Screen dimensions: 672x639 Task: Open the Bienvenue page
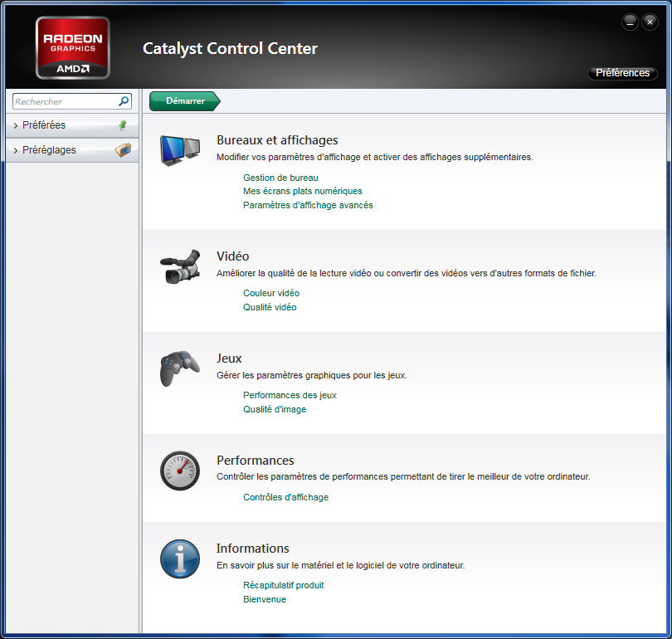coord(265,599)
